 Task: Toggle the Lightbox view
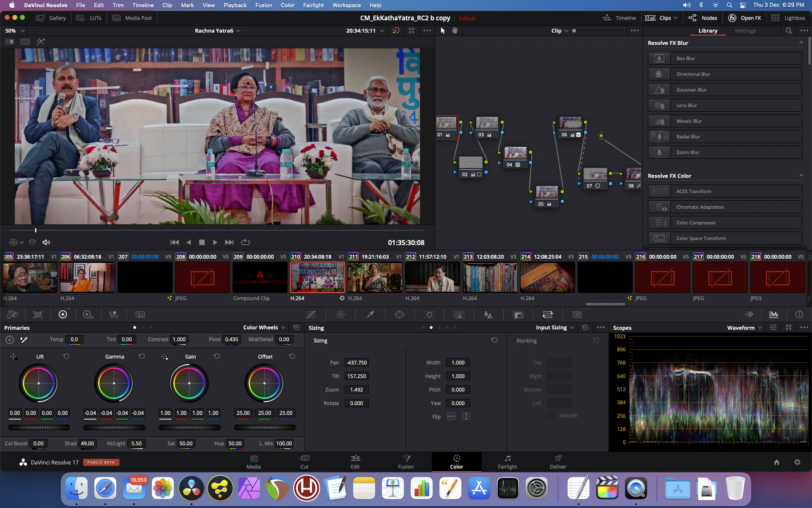[x=788, y=18]
